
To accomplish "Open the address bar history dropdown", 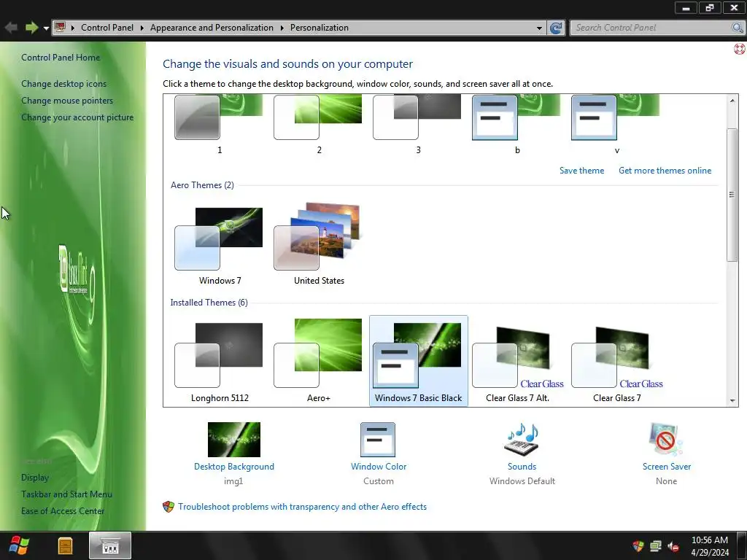I will 539,28.
